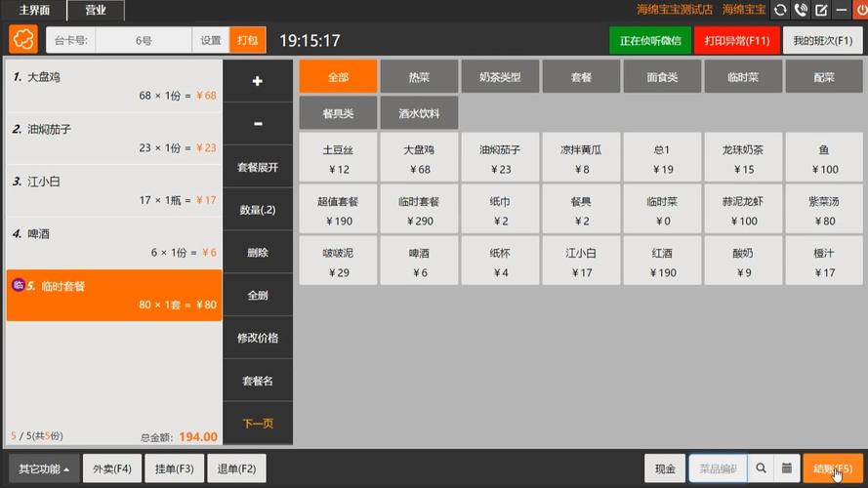Click 套餐名 button
This screenshot has height=488, width=868.
coord(258,381)
